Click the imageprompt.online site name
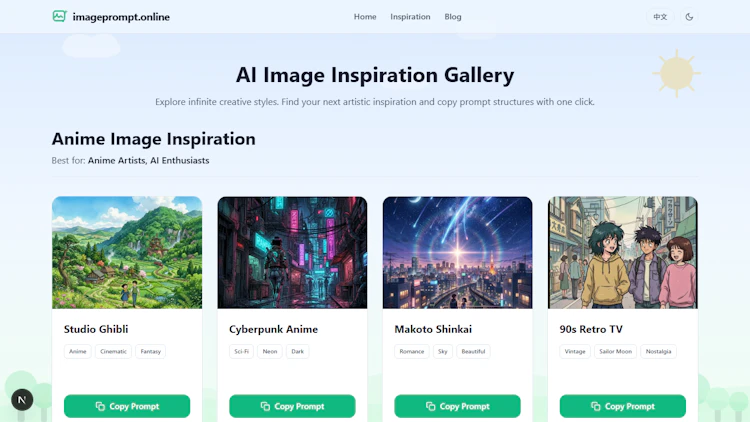 [121, 17]
